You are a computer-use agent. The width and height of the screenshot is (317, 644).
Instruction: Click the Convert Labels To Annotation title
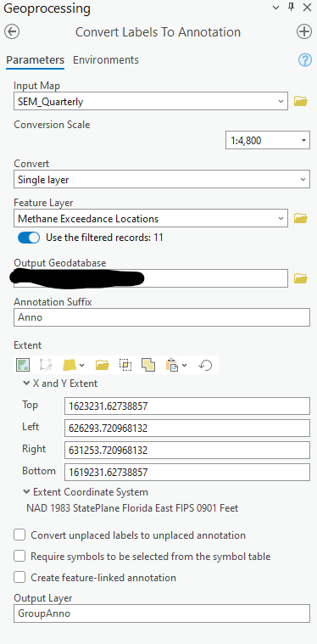tap(158, 32)
